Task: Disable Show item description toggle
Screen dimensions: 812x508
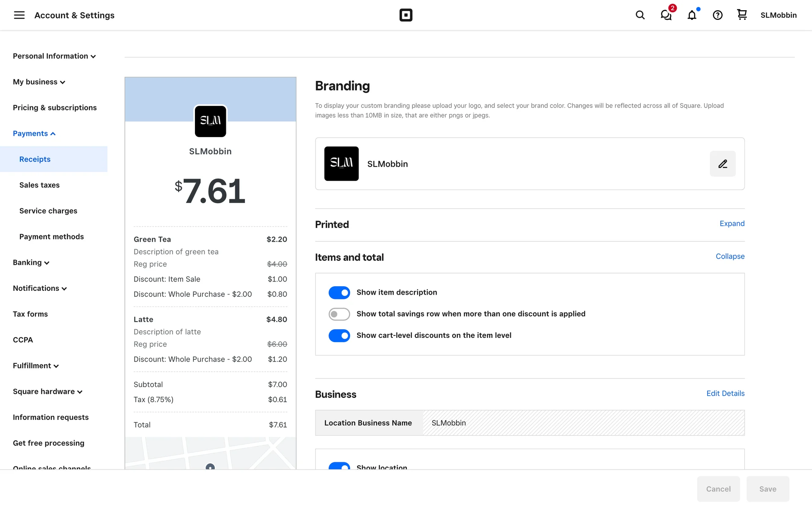Action: coord(339,293)
